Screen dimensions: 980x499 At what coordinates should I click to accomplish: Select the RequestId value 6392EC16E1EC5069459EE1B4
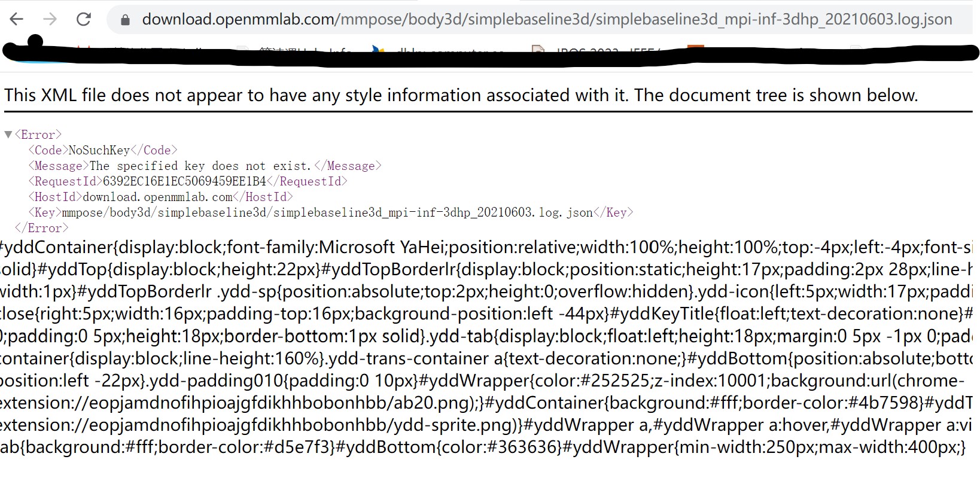tap(184, 181)
